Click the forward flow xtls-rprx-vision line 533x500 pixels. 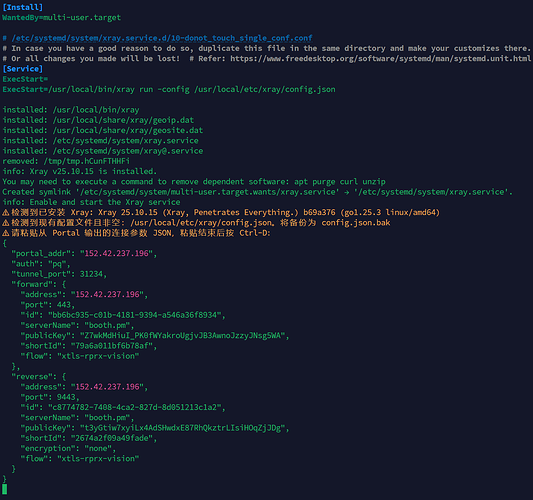(x=80, y=356)
